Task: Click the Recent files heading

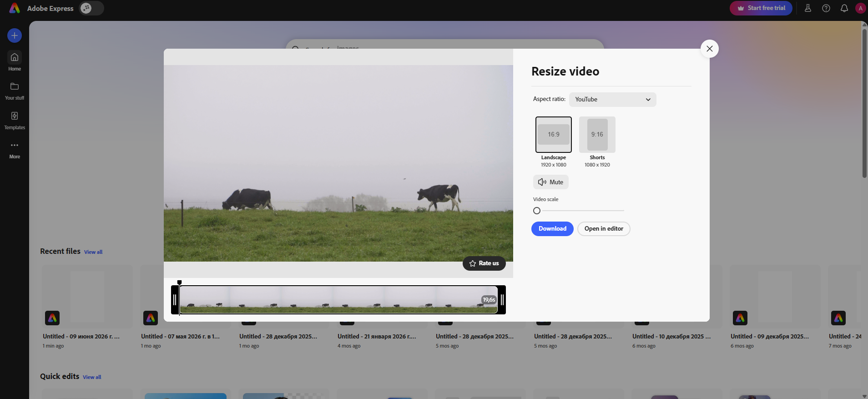Action: (60, 251)
